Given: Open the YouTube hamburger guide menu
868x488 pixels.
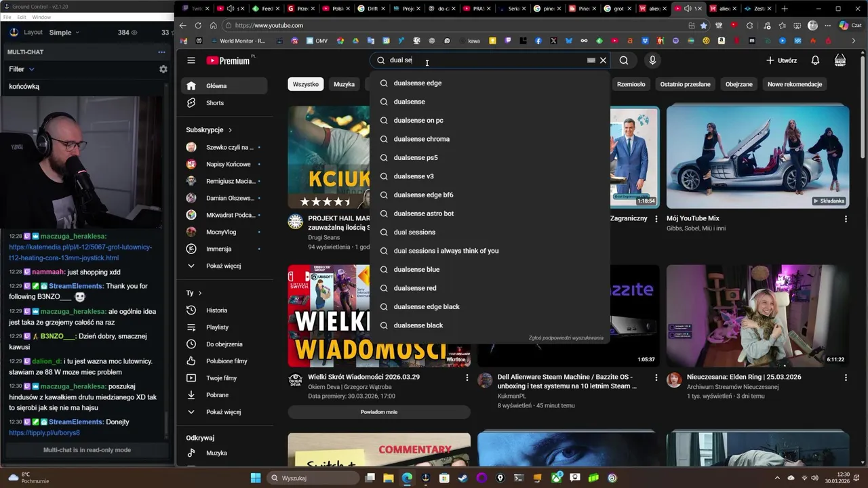Looking at the screenshot, I should pyautogui.click(x=191, y=60).
